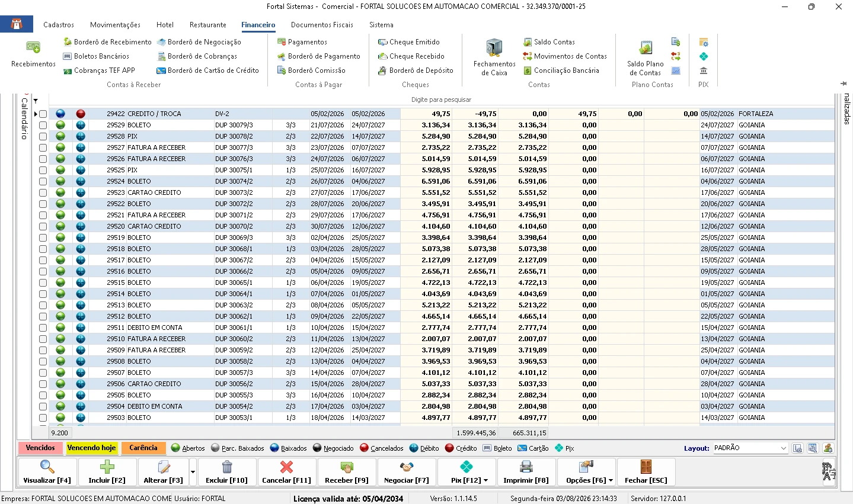
Task: Click the document with dollar icon in Plano Contas
Action: coord(676,42)
